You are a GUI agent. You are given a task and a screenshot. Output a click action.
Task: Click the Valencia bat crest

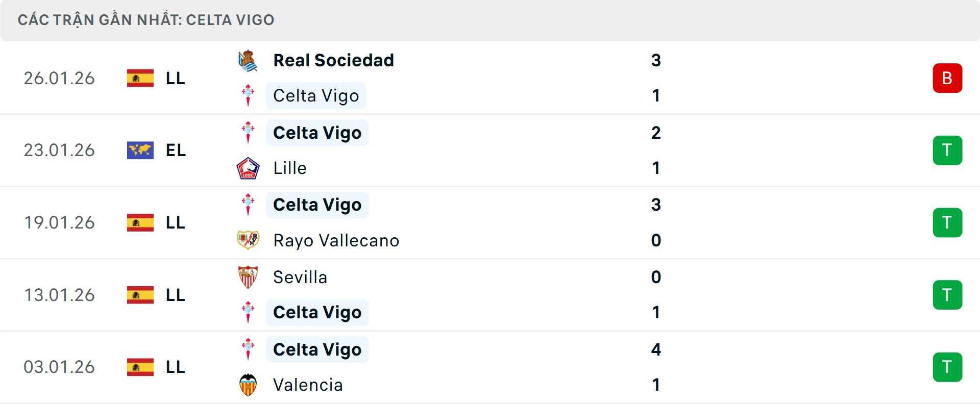point(249,385)
